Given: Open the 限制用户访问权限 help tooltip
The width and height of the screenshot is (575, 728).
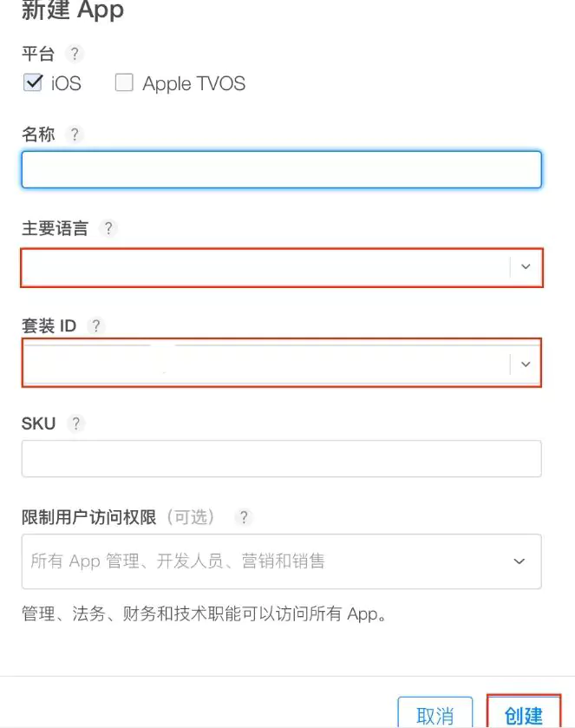Looking at the screenshot, I should (244, 518).
